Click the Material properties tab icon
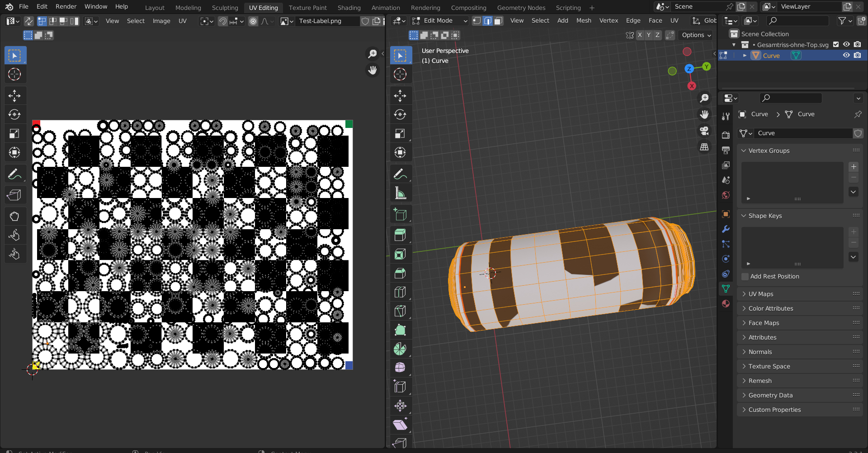The image size is (868, 453). (x=726, y=303)
